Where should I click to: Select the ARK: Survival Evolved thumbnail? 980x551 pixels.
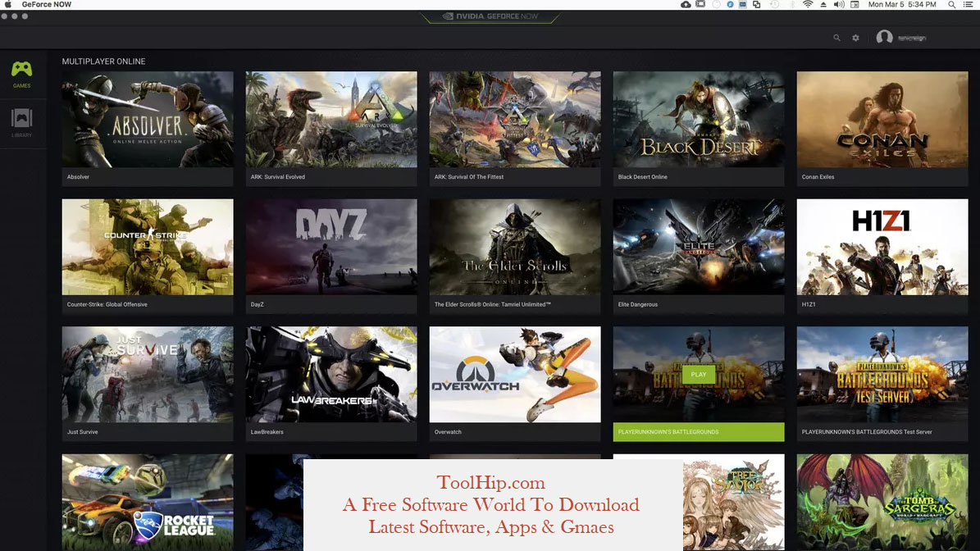click(331, 120)
